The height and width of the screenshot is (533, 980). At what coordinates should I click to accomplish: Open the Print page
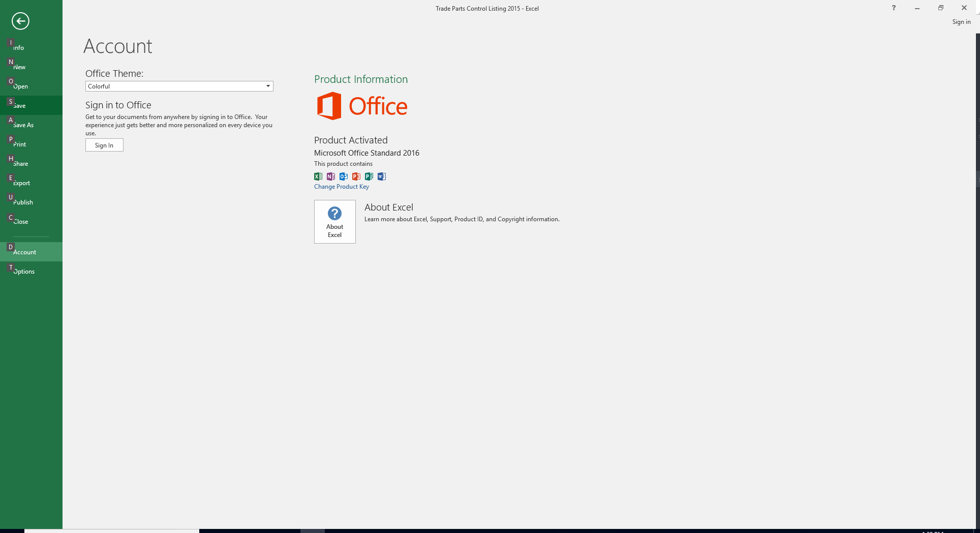(x=31, y=144)
